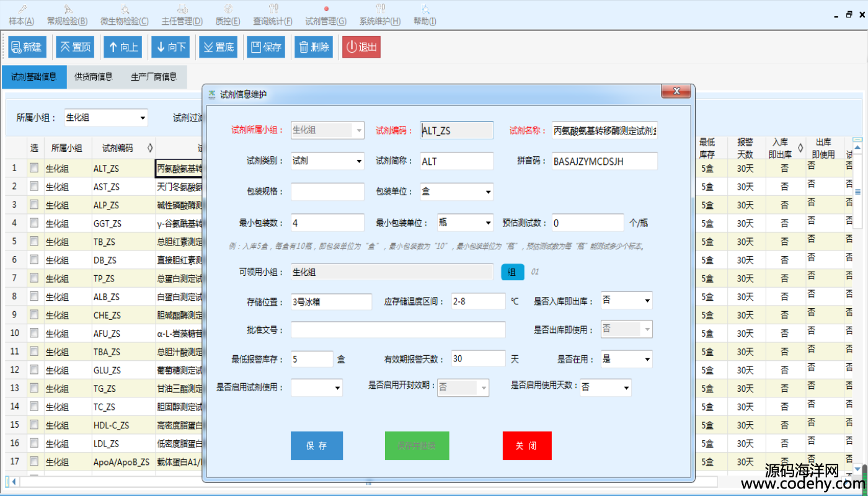The height and width of the screenshot is (496, 868).
Task: Open the 试剂类别 dropdown in the dialog
Action: tap(327, 161)
